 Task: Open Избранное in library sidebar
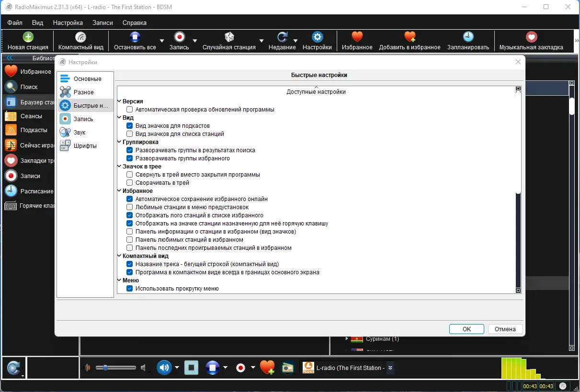pyautogui.click(x=29, y=72)
